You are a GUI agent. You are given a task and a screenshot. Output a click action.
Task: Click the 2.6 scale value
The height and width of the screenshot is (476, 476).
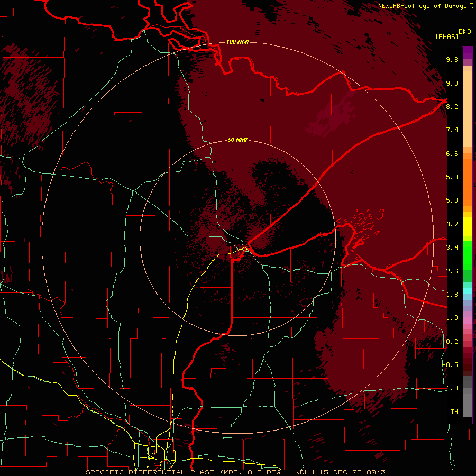coord(452,271)
